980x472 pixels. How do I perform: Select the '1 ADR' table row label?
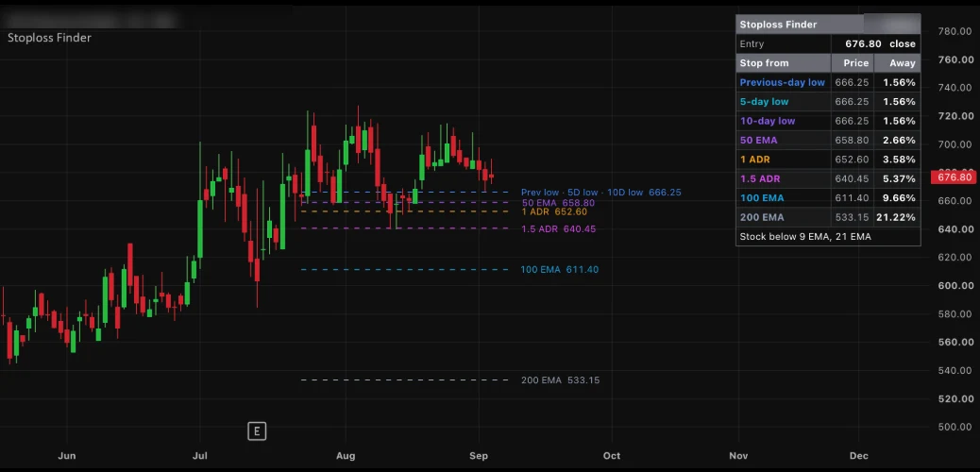(x=755, y=160)
